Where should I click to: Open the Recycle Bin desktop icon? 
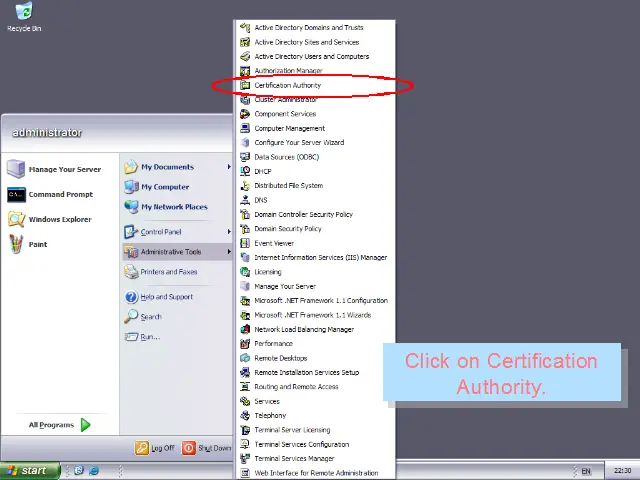pyautogui.click(x=23, y=12)
